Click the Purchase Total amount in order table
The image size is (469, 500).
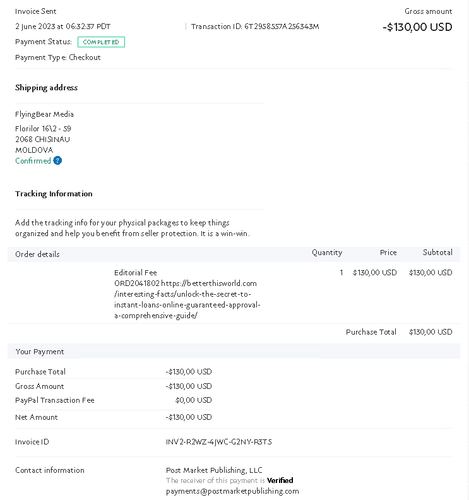point(430,332)
